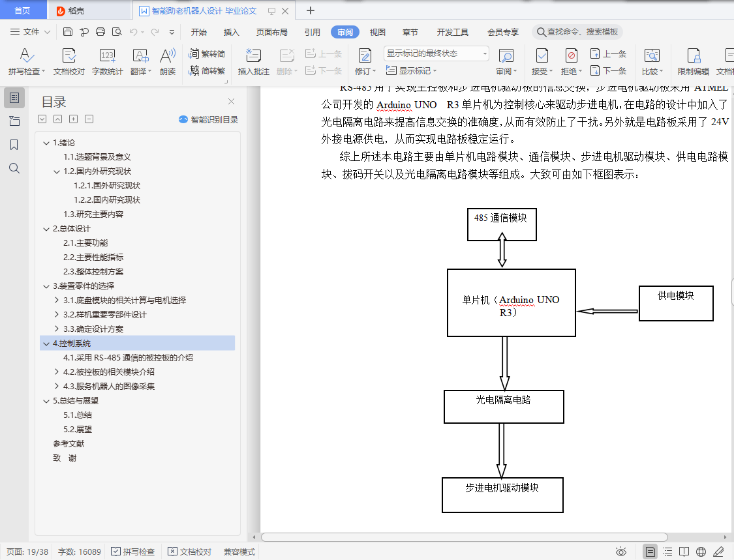Collapse the 4.控制系统 outline section
The image size is (734, 560).
[46, 344]
